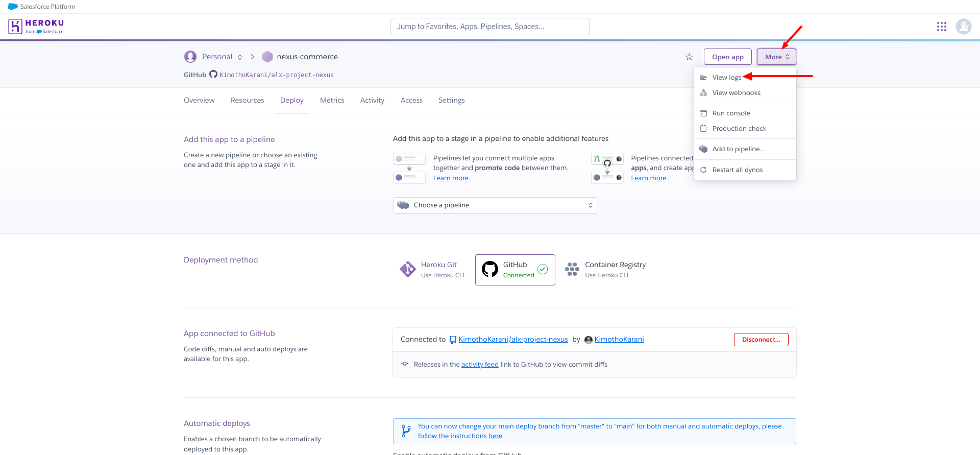The height and width of the screenshot is (455, 980).
Task: Favorite the app with the star icon
Action: point(689,57)
